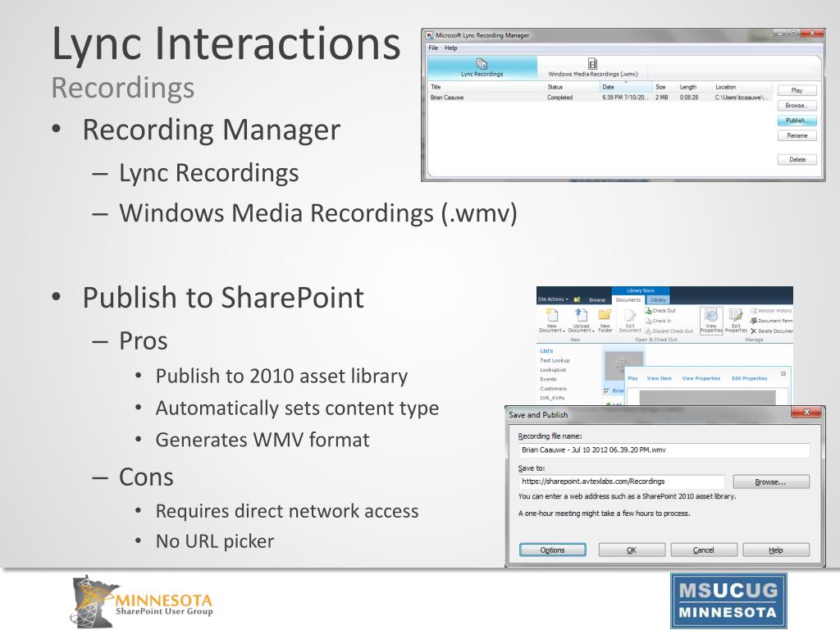Close the Save and Publish dialog

tap(807, 412)
